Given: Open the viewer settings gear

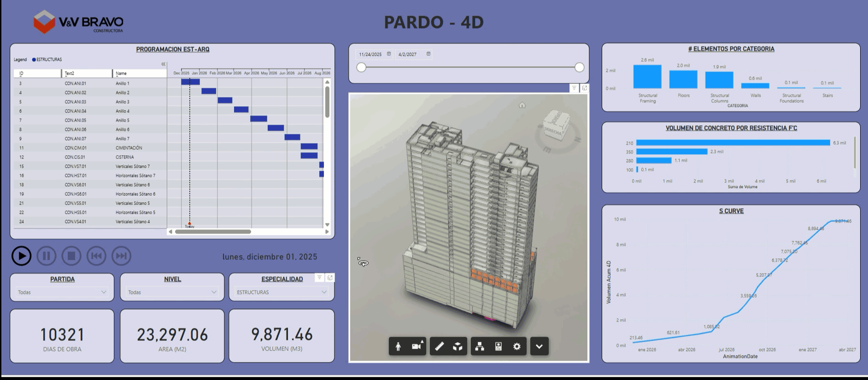Looking at the screenshot, I should (x=517, y=346).
